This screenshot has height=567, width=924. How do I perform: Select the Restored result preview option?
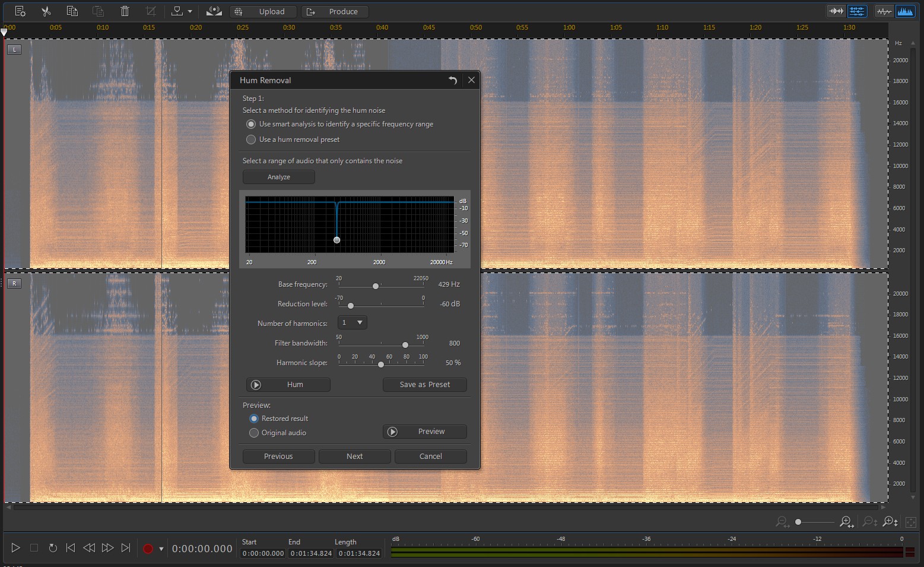click(254, 419)
